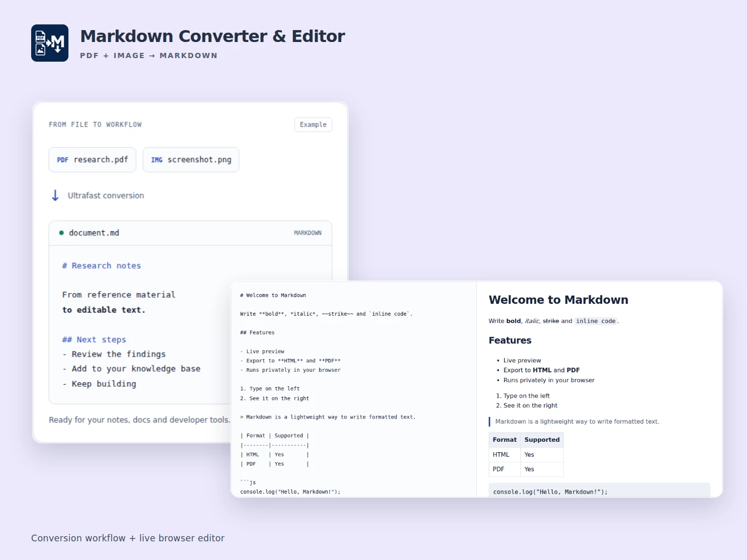747x560 pixels.
Task: Click the 'FROM FILE TO WORKFLOW' heading
Action: click(x=95, y=124)
